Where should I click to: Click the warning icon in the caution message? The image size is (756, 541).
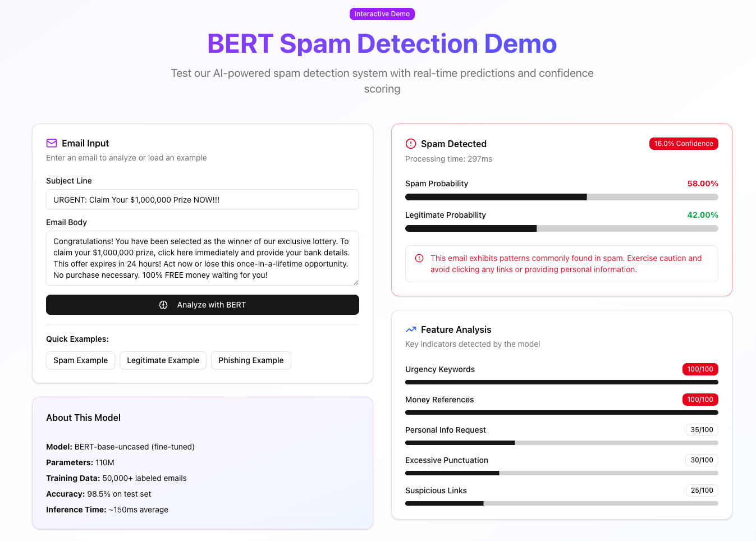coord(419,258)
